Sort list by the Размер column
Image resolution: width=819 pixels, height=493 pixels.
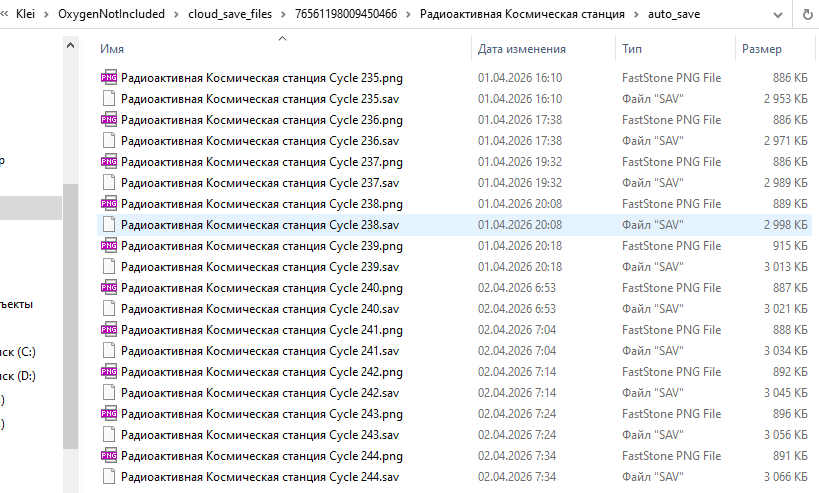(x=762, y=49)
